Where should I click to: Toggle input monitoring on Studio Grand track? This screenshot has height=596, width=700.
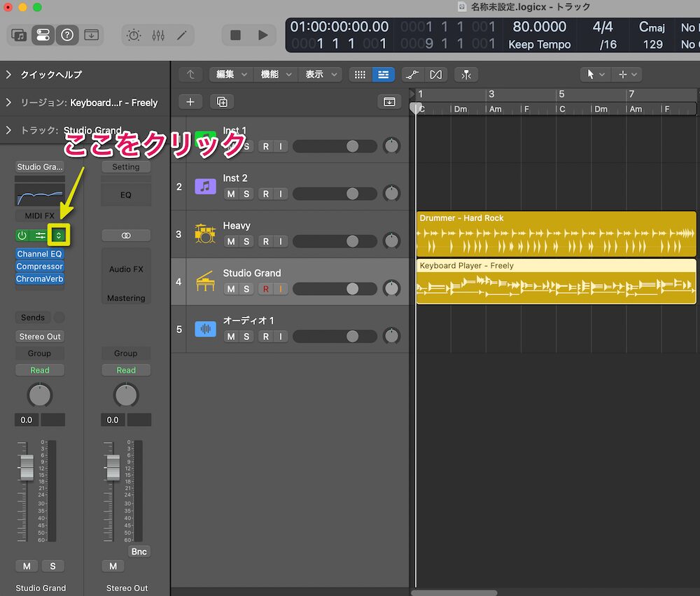coord(281,289)
